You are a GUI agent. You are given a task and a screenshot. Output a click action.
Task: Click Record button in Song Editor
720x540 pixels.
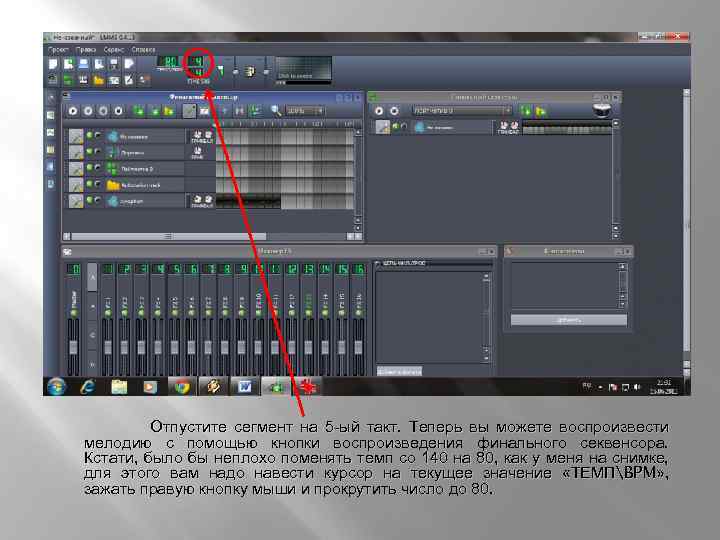[88, 111]
